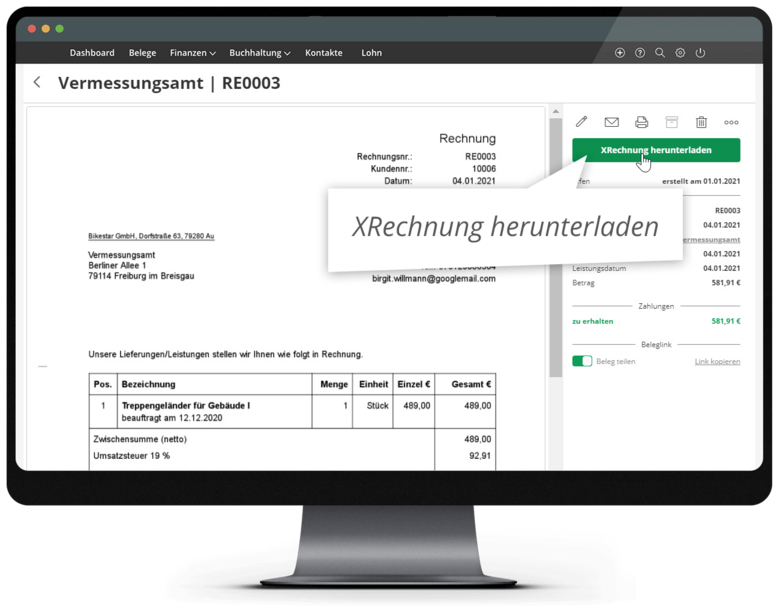Send the invoice via the envelope icon
The width and height of the screenshot is (780, 609).
click(x=611, y=122)
